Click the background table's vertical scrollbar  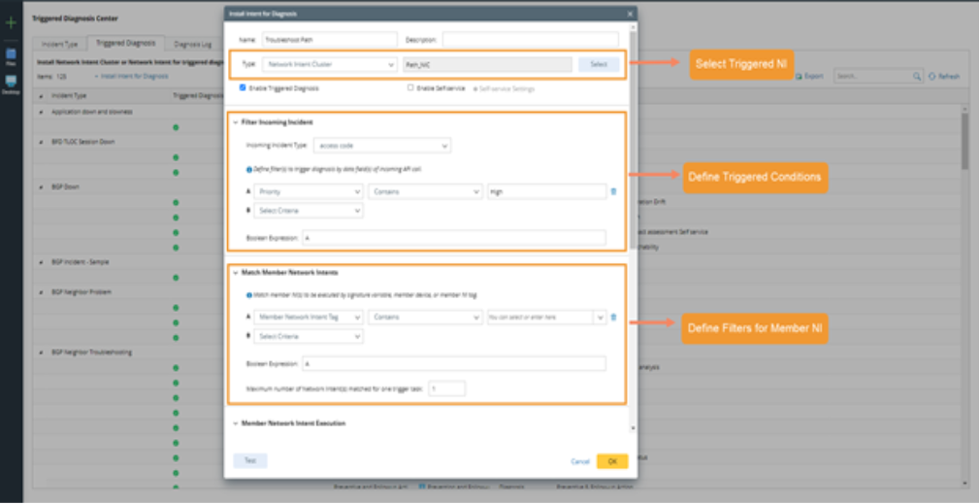pos(964,141)
